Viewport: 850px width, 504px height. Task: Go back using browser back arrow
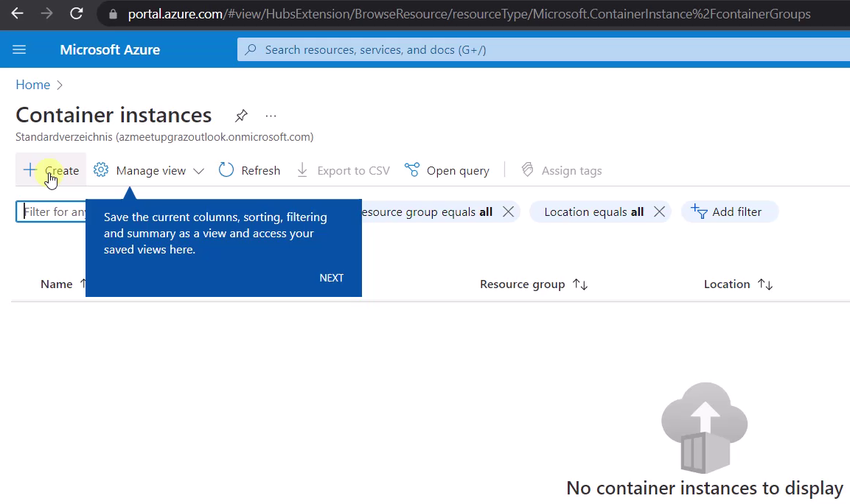(18, 13)
